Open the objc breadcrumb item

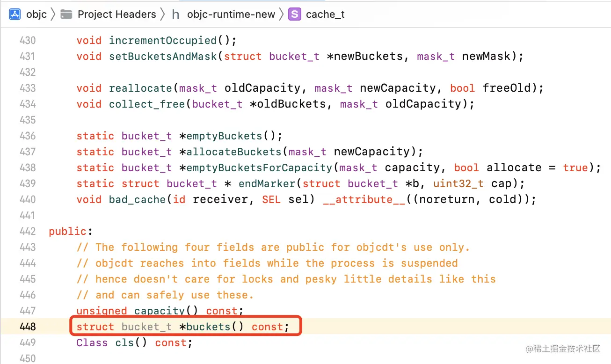(x=36, y=14)
